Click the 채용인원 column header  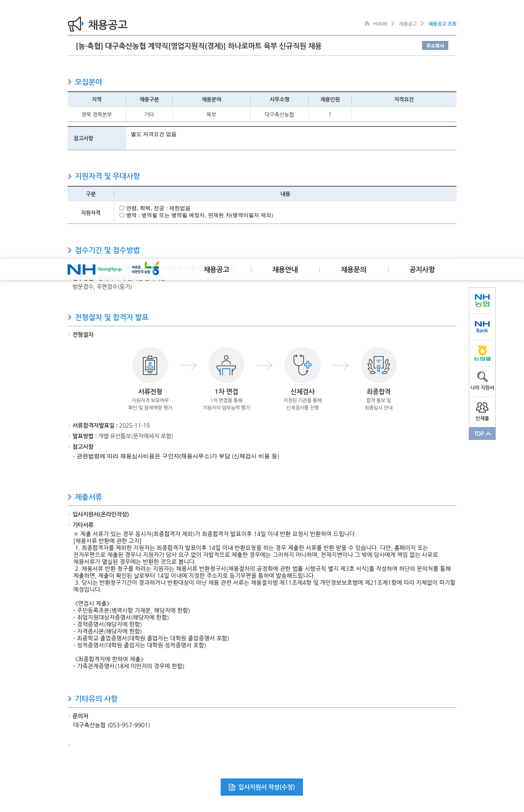click(330, 99)
